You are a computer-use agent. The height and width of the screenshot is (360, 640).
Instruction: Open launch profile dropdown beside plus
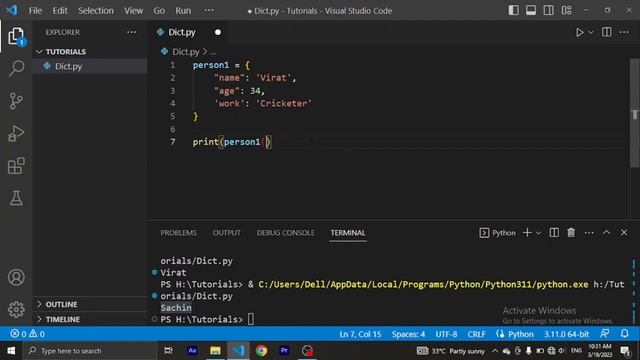(538, 233)
